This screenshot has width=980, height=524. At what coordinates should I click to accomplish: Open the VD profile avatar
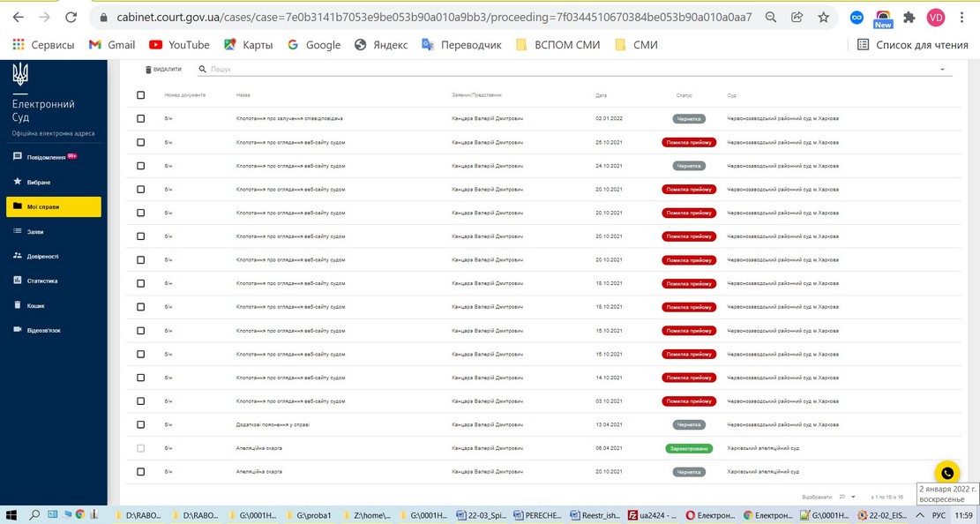point(936,18)
